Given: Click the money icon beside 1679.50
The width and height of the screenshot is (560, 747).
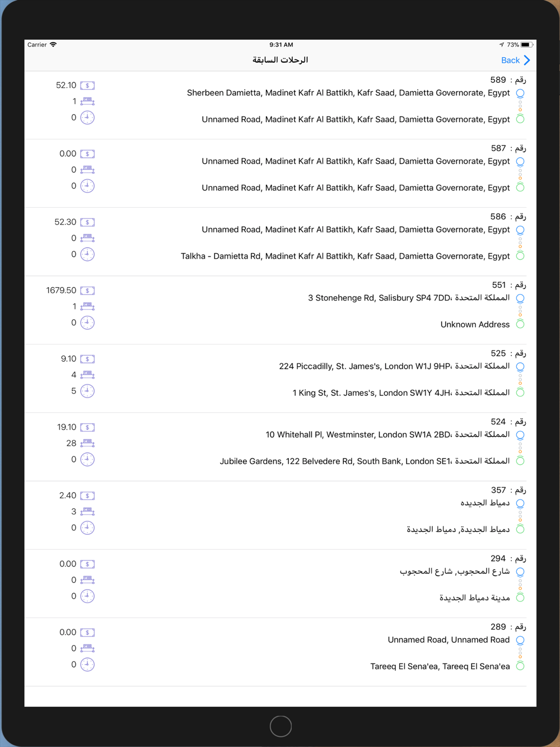Looking at the screenshot, I should [x=87, y=291].
